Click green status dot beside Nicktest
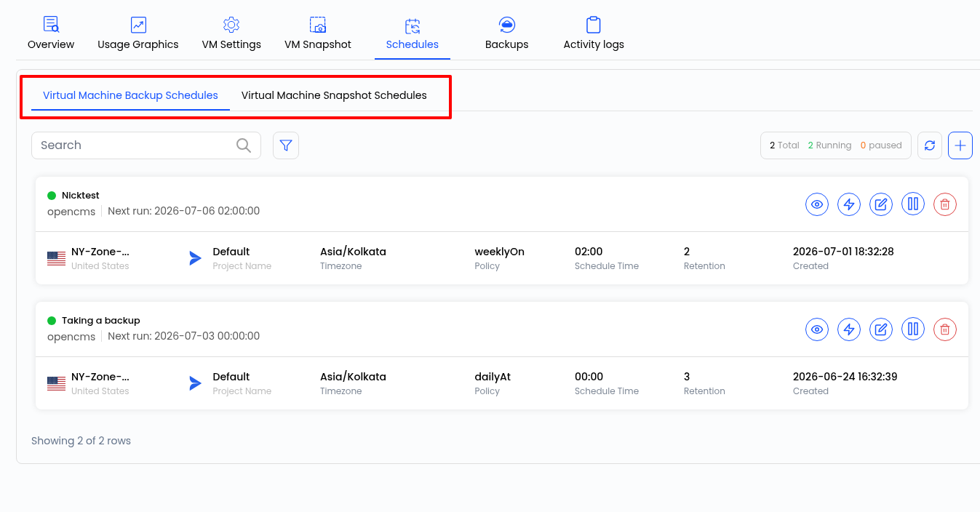 52,196
